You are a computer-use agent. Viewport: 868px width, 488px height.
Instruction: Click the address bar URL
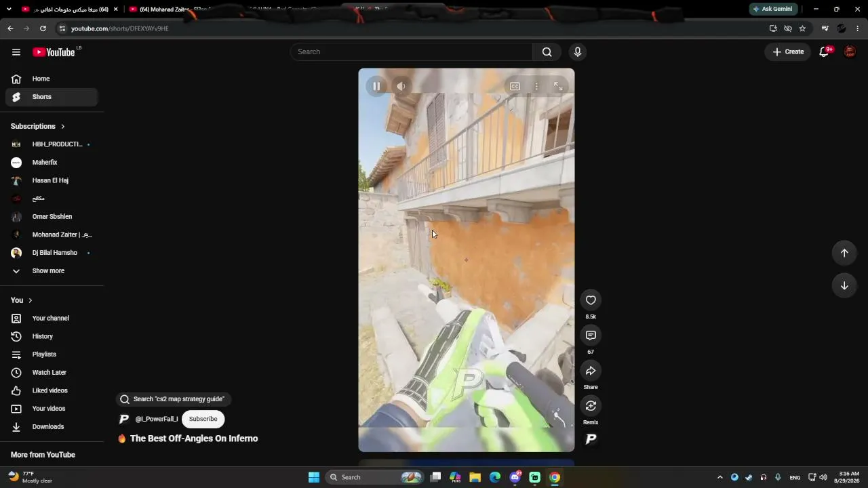click(x=120, y=28)
